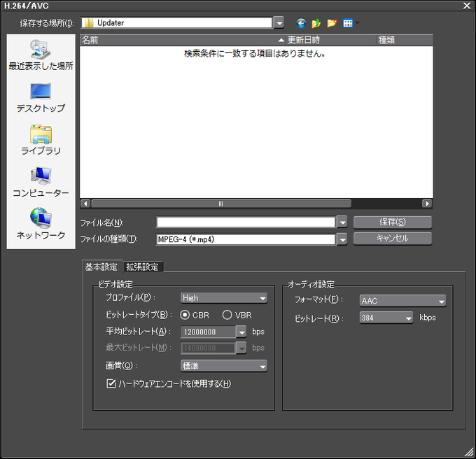Click the horizontal scrollbar thumb of file list
The width and height of the screenshot is (476, 459).
point(221,204)
